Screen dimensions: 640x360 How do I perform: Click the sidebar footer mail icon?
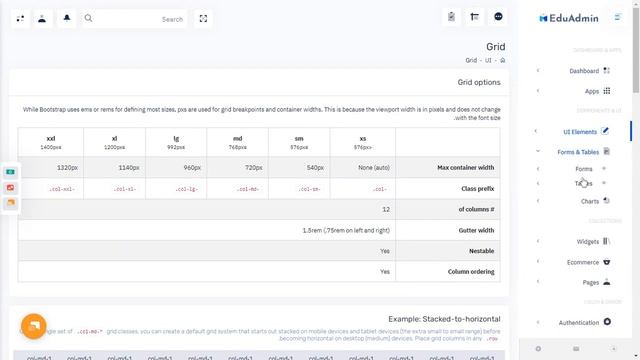576,349
